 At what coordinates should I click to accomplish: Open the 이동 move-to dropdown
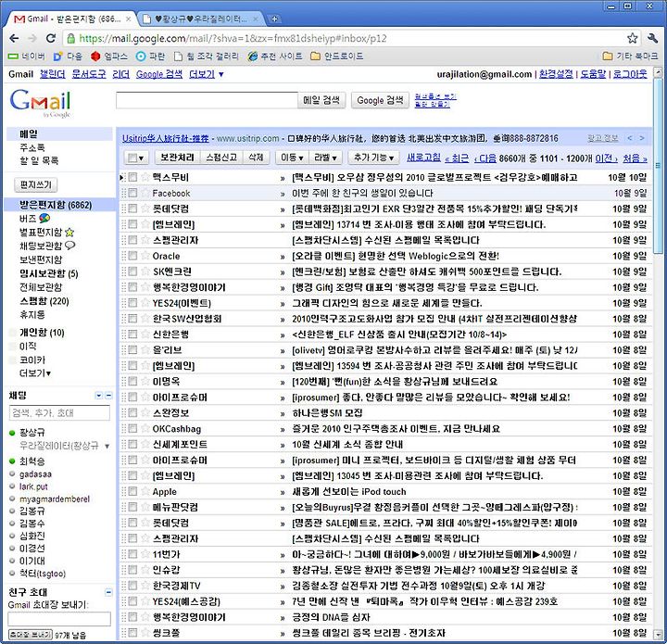(x=292, y=158)
